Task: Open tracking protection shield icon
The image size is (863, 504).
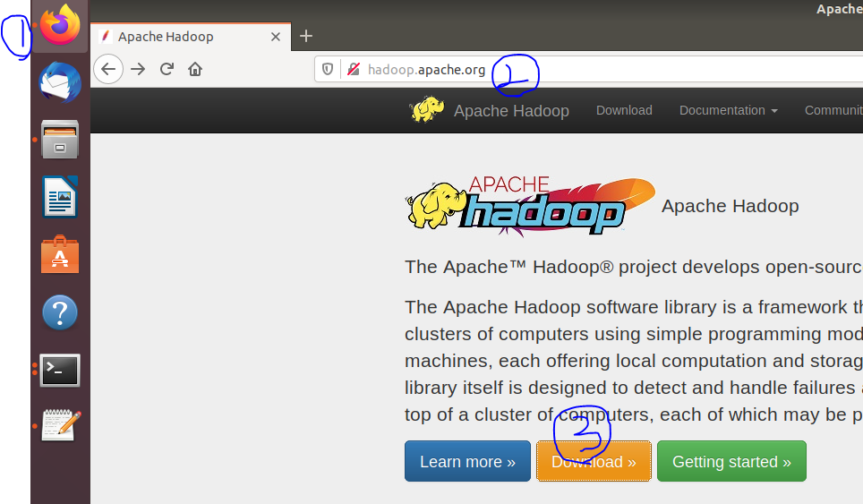Action: [328, 69]
